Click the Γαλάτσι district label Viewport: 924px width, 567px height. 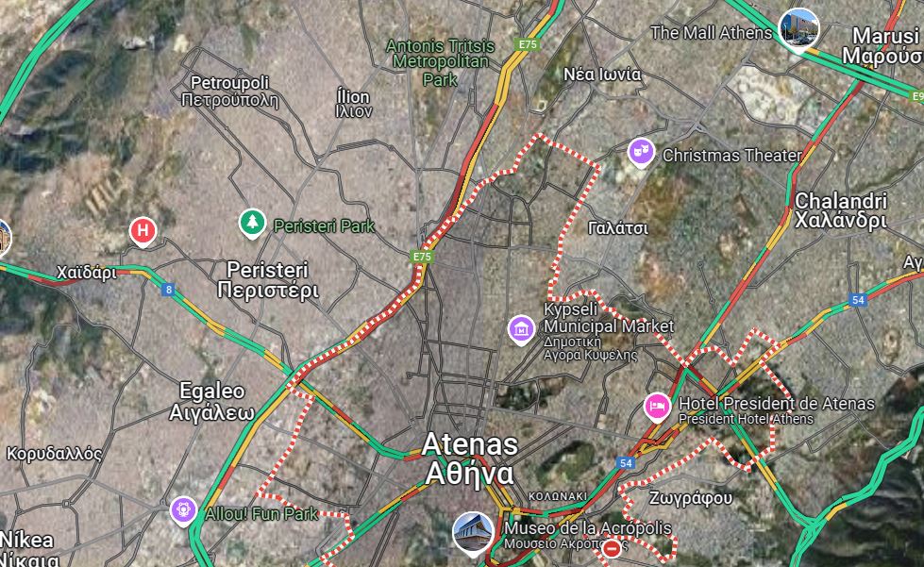[x=618, y=228]
